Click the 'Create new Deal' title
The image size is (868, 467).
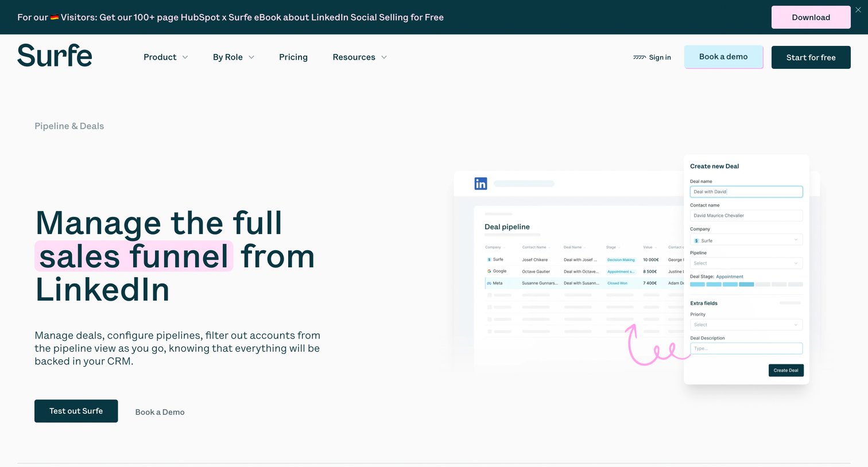[714, 166]
